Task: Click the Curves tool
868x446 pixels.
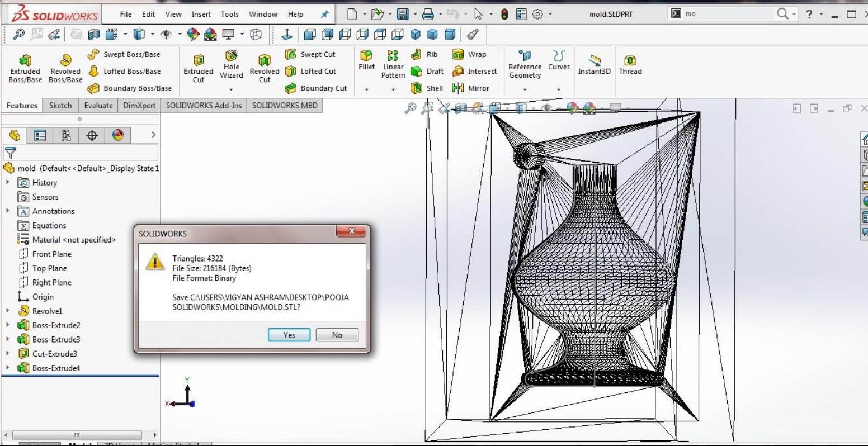Action: click(x=559, y=60)
